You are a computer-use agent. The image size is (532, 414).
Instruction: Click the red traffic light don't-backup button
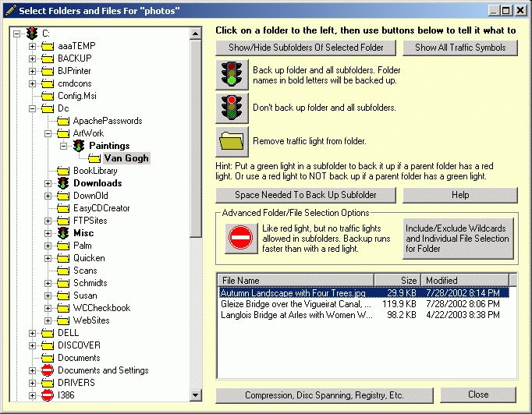(232, 108)
